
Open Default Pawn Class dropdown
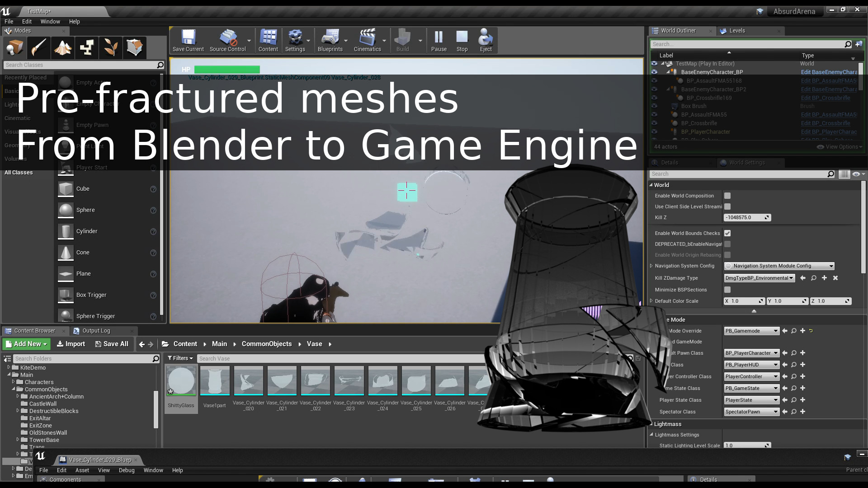click(x=751, y=353)
